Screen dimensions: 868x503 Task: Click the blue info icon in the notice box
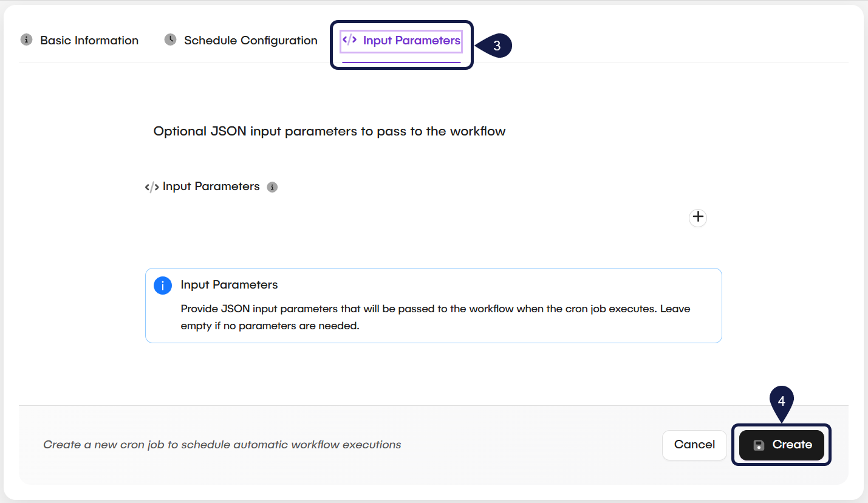(163, 285)
